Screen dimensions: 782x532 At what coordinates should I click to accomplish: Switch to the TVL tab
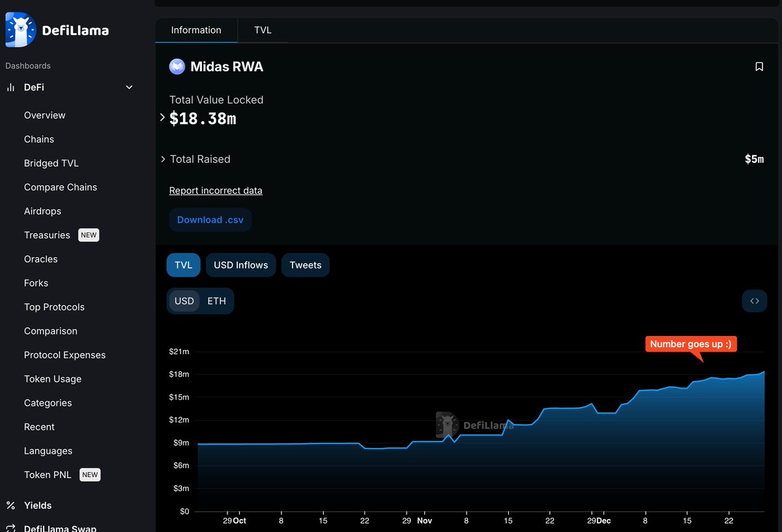click(x=263, y=30)
